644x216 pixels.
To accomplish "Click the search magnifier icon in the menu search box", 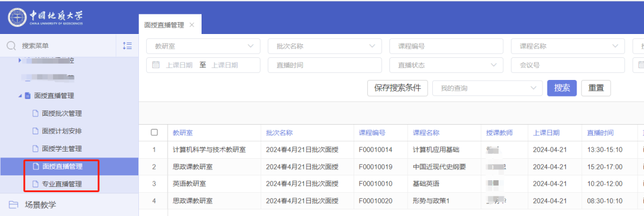I will coord(11,46).
